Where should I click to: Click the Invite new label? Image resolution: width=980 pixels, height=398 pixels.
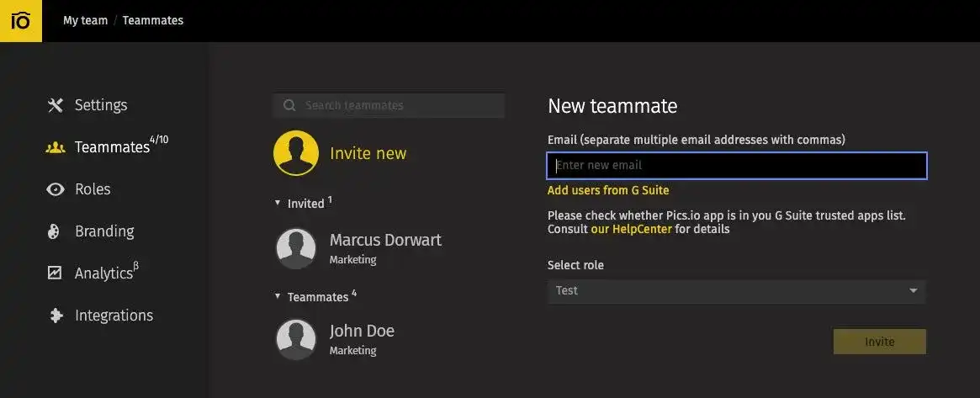click(x=368, y=154)
